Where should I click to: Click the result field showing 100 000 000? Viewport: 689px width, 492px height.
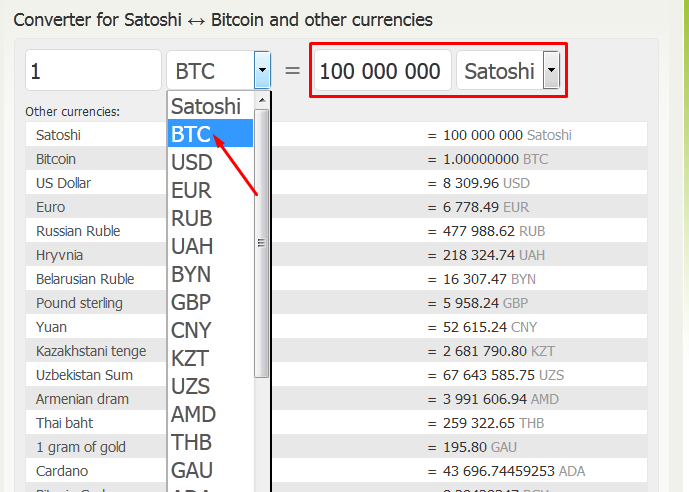(383, 70)
